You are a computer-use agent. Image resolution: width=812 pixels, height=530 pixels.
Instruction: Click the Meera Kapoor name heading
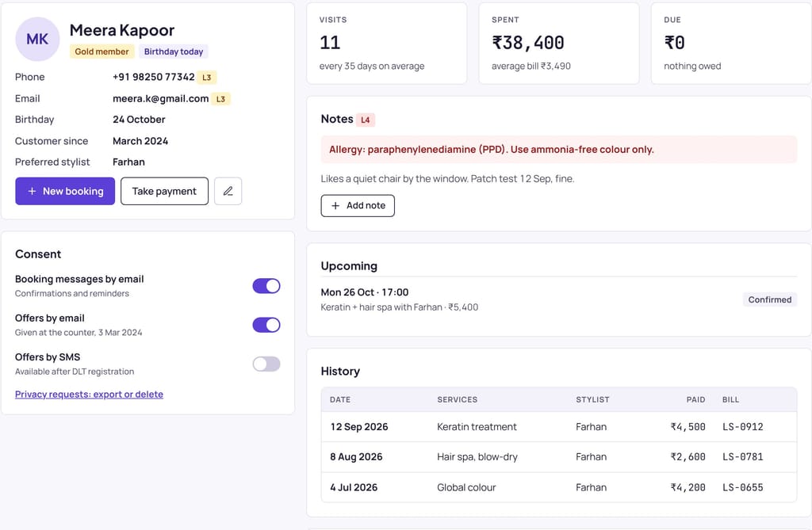pos(121,30)
